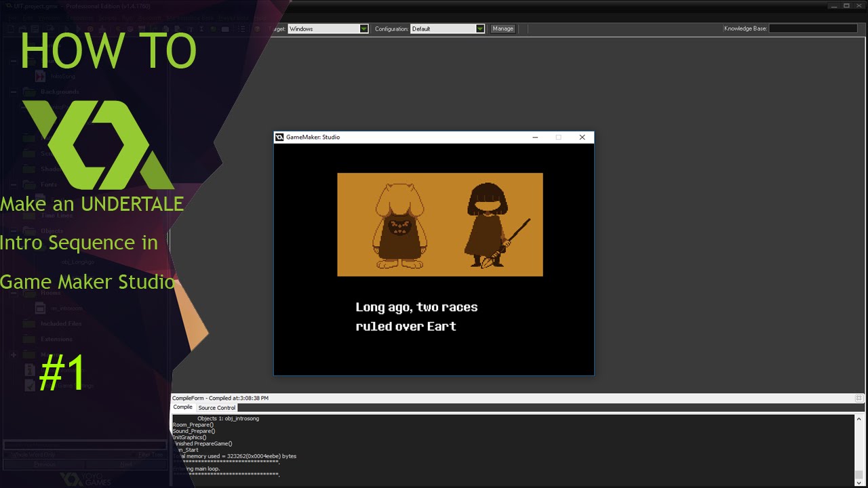Screen dimensions: 868x488
Task: Open the Configuration dropdown showing Default
Action: coord(448,28)
